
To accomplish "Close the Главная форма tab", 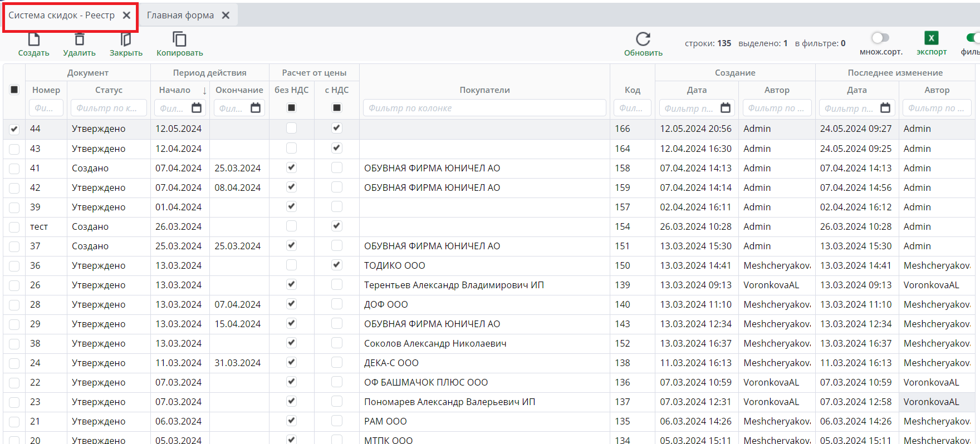I will tap(226, 16).
